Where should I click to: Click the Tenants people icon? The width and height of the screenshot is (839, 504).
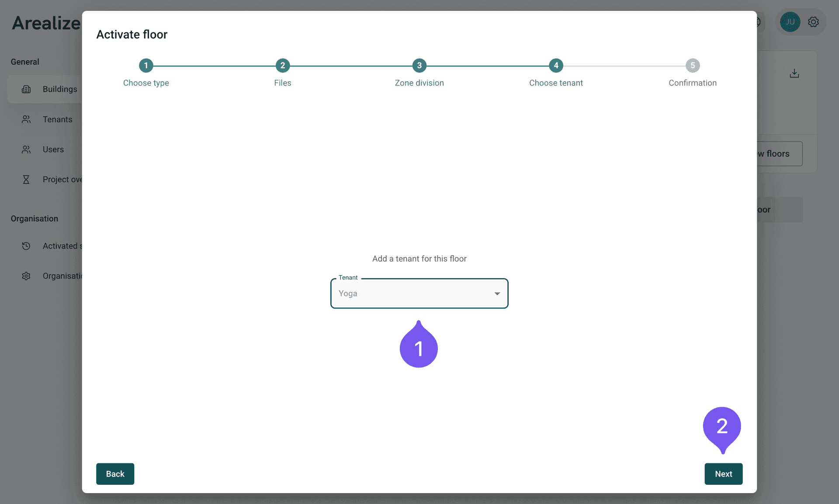point(26,119)
